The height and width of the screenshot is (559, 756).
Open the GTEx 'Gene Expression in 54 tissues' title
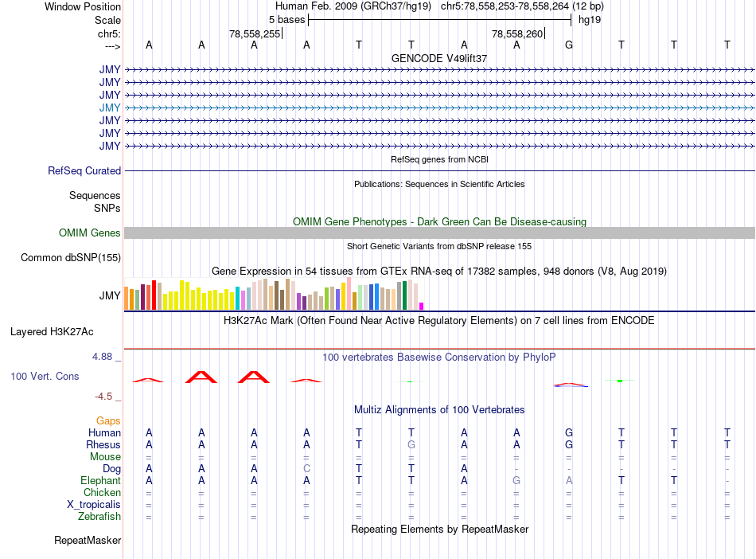point(439,271)
